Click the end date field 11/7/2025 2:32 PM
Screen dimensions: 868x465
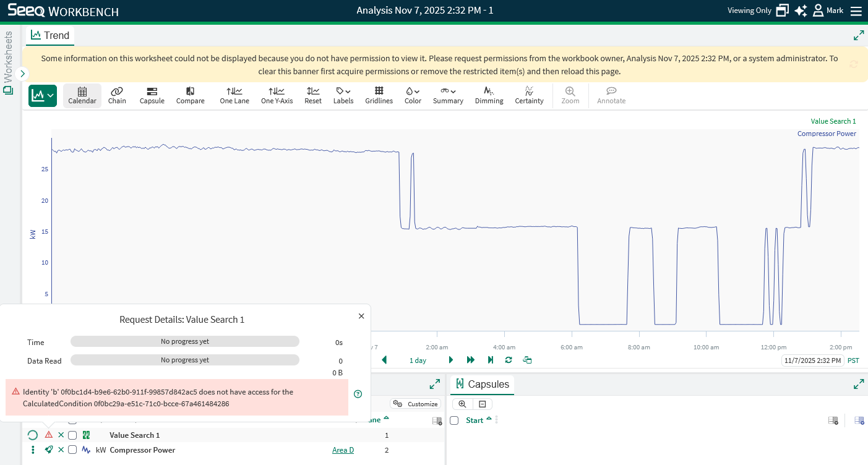click(x=812, y=360)
